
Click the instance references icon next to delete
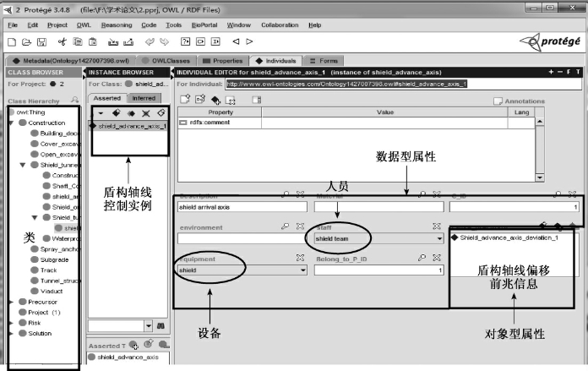coord(161,113)
